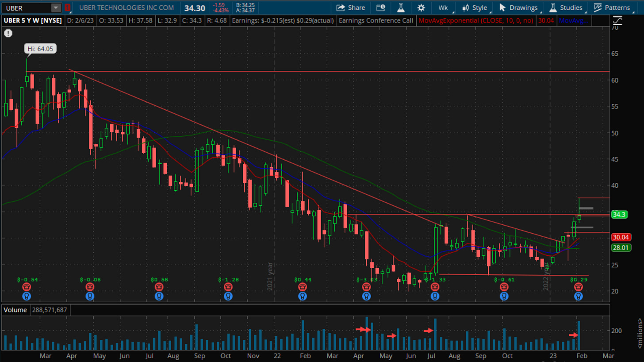The width and height of the screenshot is (644, 362).
Task: Click the earnings lightbulb icon under $-0.54
Action: (x=27, y=296)
